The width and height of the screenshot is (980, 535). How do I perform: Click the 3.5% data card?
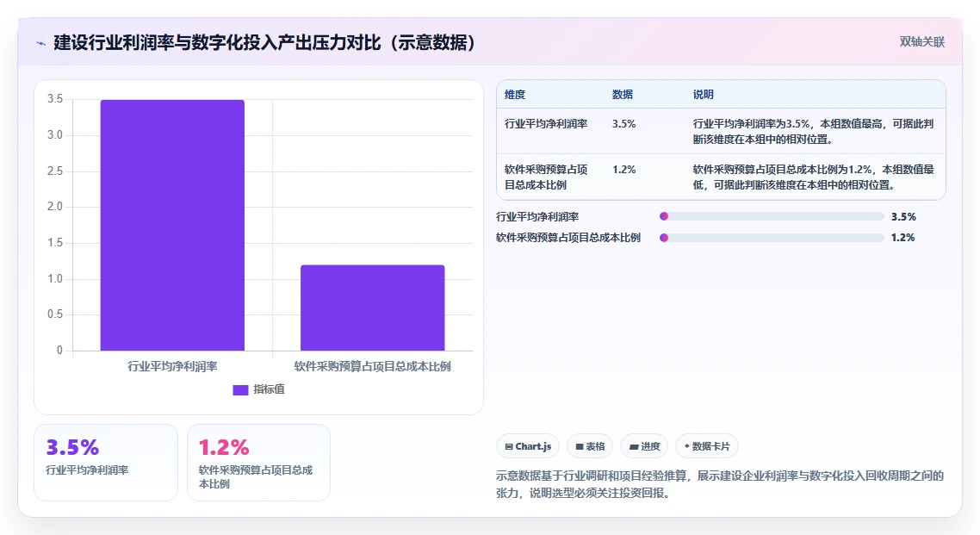click(106, 463)
